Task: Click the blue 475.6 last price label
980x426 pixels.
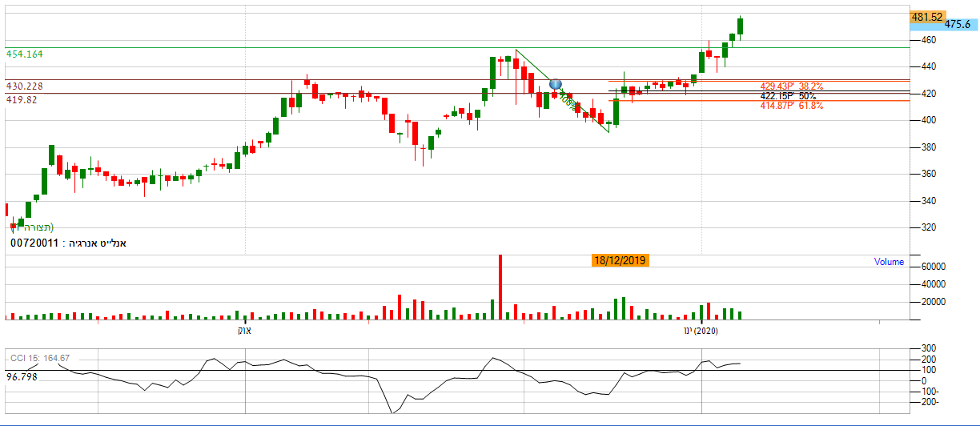Action: pyautogui.click(x=958, y=25)
